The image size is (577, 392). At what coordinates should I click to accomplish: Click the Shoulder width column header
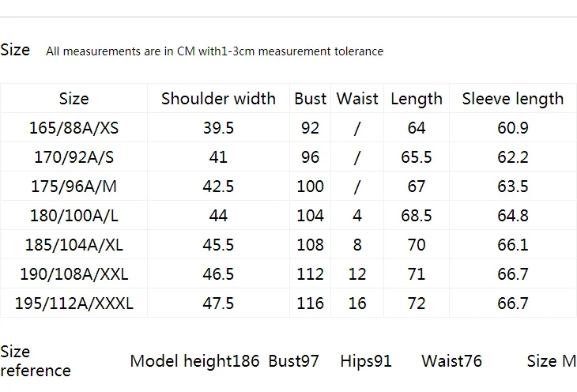tap(218, 99)
